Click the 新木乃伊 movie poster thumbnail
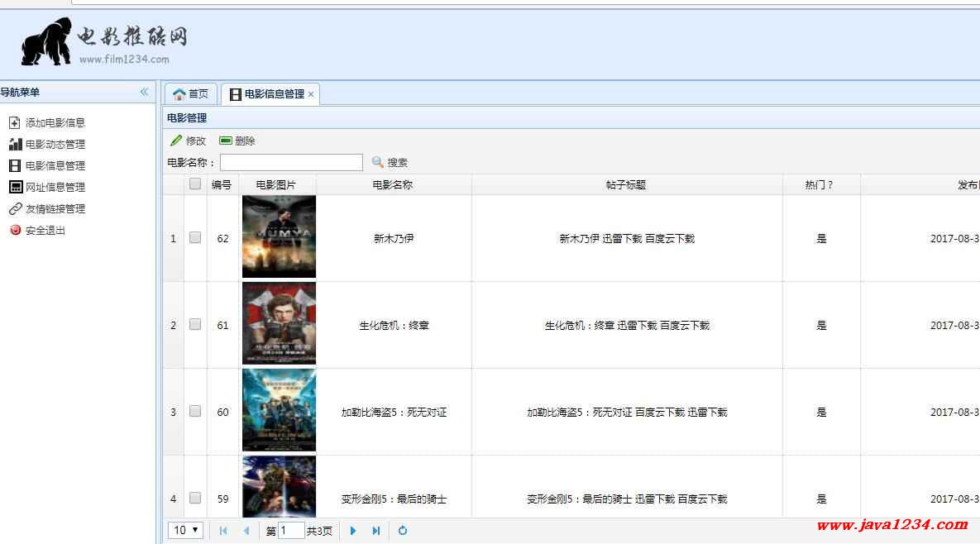This screenshot has height=544, width=980. (279, 236)
